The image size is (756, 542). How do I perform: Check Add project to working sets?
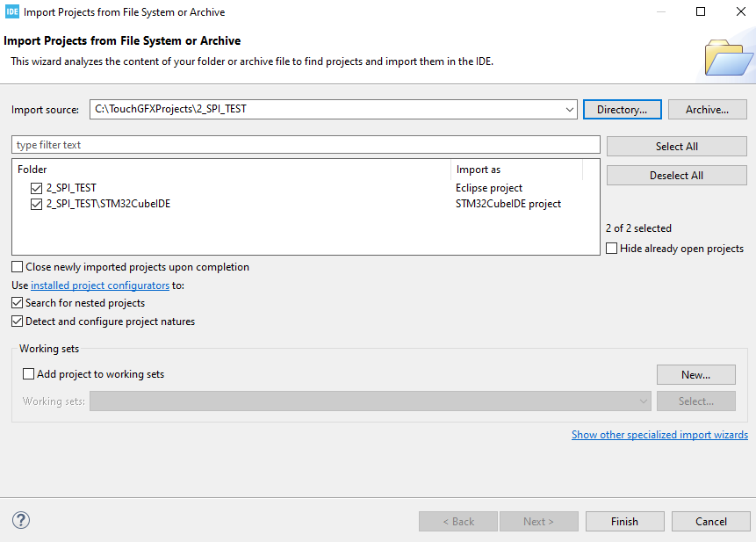(29, 374)
